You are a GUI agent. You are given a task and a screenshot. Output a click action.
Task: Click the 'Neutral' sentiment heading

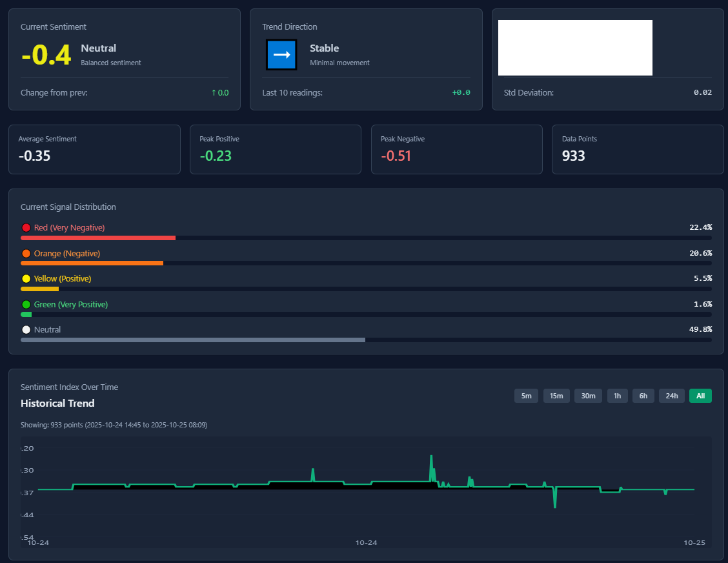tap(99, 48)
